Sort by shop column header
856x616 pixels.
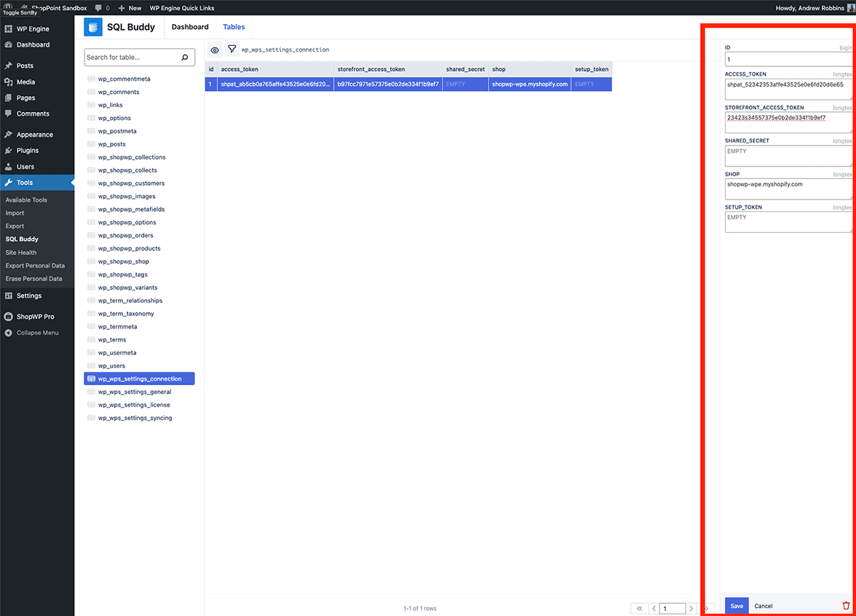[x=530, y=69]
